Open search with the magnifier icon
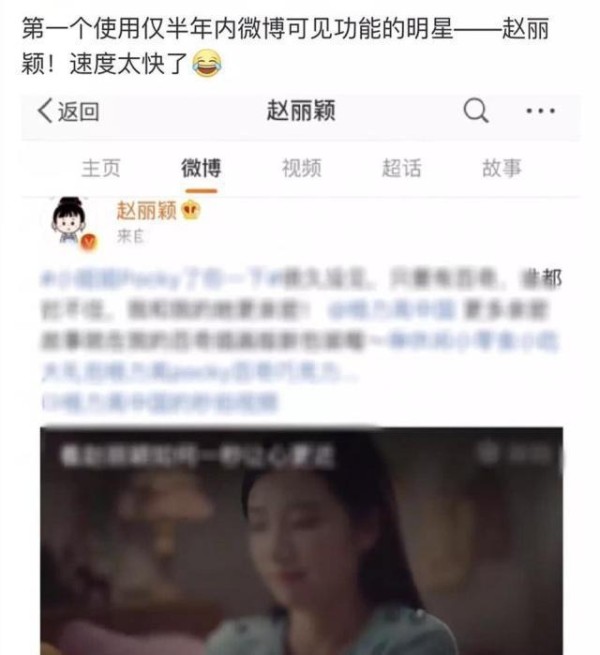Screen dimensions: 600x655 point(476,110)
